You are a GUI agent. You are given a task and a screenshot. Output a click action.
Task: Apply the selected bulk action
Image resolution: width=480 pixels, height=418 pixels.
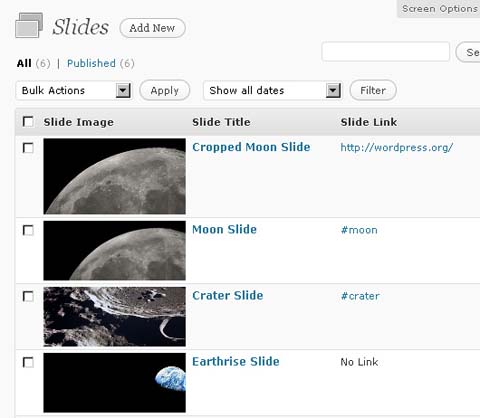pyautogui.click(x=165, y=90)
